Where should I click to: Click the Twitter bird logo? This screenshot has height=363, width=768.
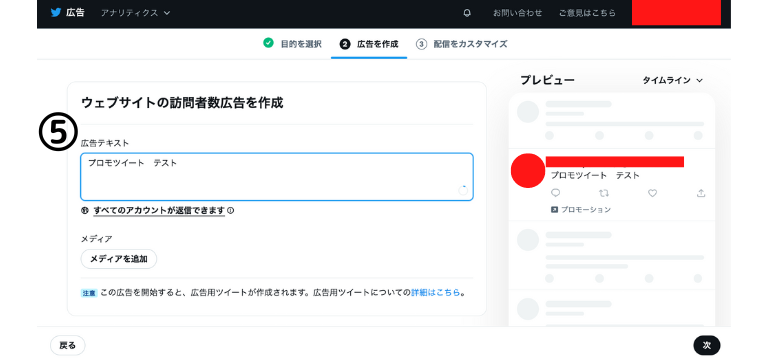pos(56,13)
